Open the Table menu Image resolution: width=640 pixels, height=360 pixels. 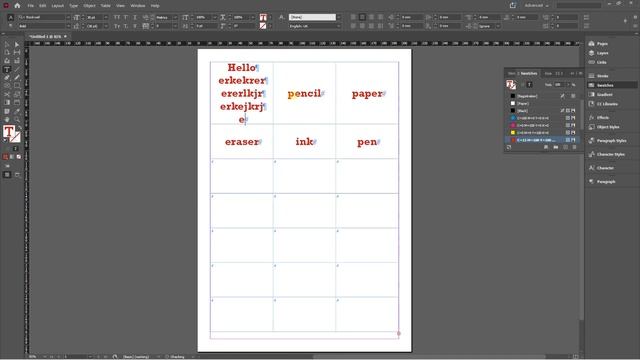pos(105,6)
